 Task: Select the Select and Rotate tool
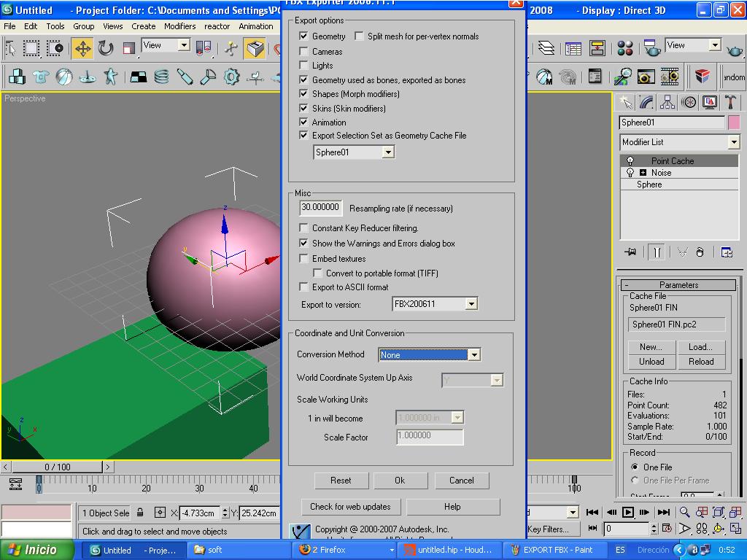106,48
